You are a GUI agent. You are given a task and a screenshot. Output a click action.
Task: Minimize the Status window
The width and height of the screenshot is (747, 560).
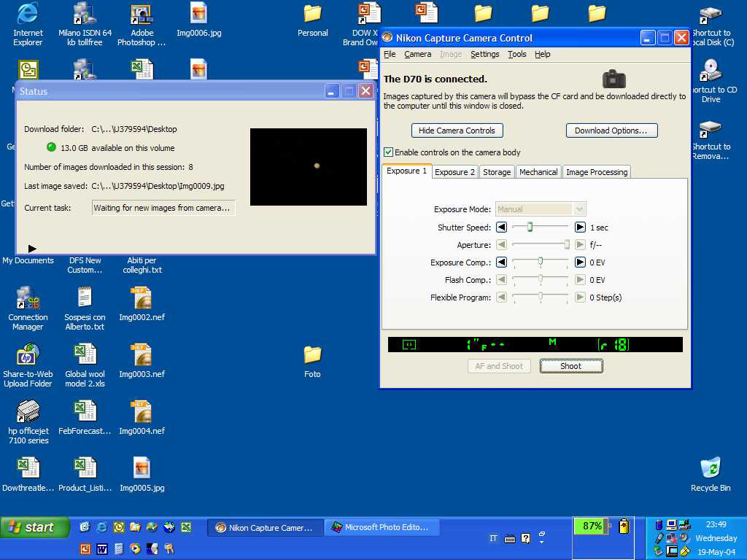pyautogui.click(x=332, y=91)
